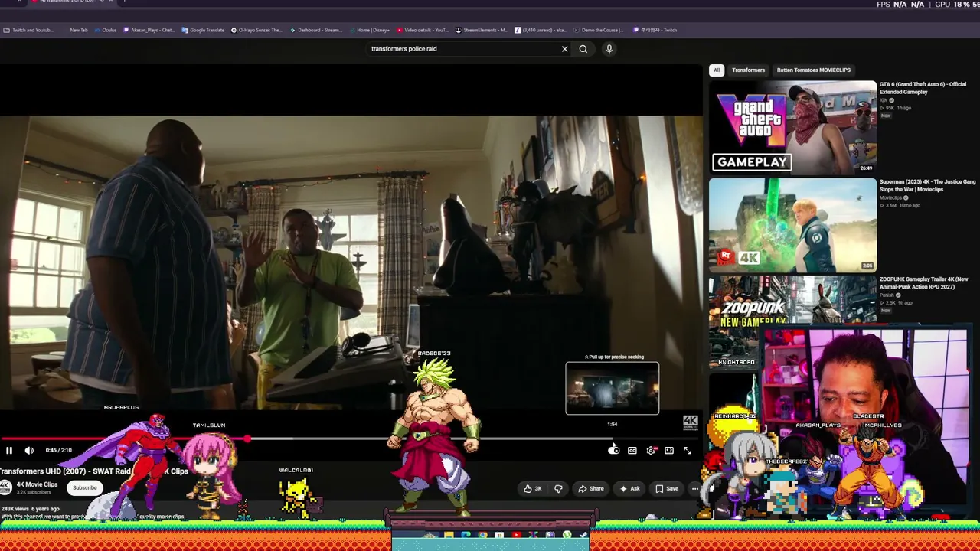Open the Video details YouTube bookmark
The image size is (980, 551).
click(423, 31)
